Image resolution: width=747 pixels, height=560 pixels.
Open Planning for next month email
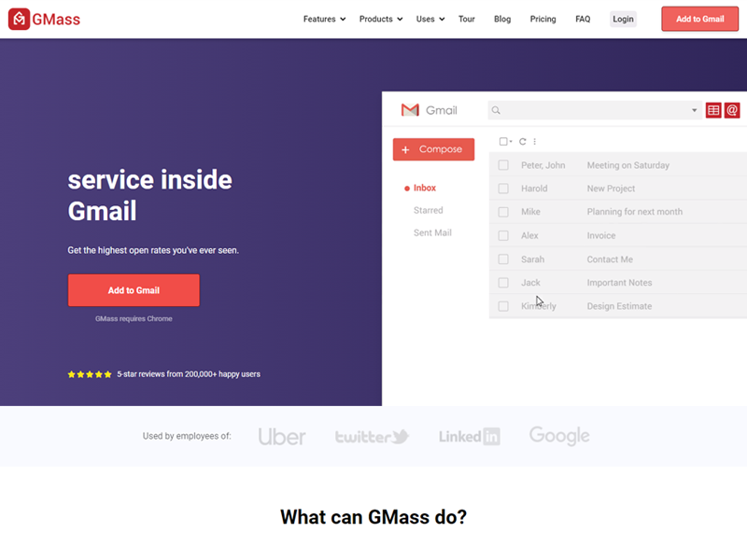tap(635, 212)
